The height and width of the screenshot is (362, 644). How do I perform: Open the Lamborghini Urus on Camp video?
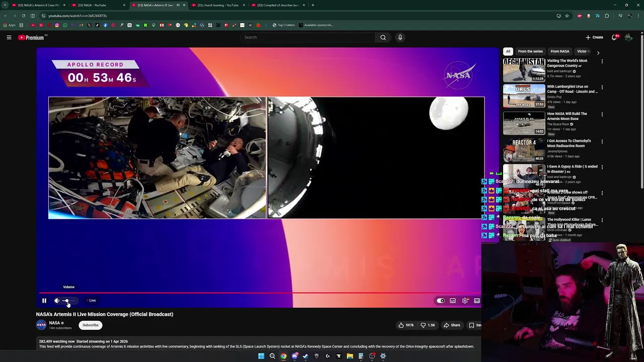click(524, 96)
